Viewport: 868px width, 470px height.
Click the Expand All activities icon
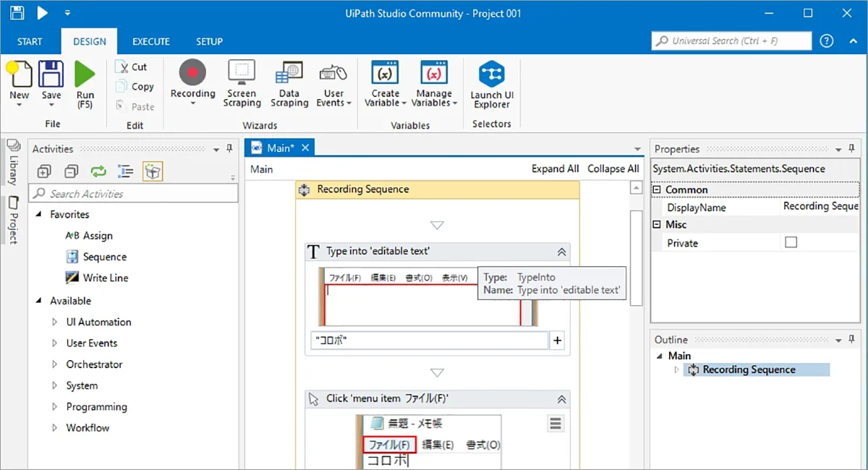point(44,171)
